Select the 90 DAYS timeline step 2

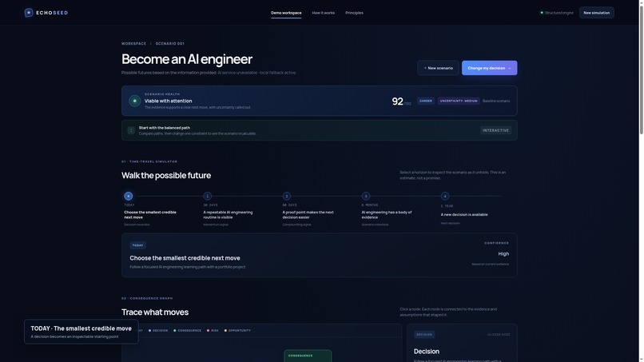click(x=287, y=196)
